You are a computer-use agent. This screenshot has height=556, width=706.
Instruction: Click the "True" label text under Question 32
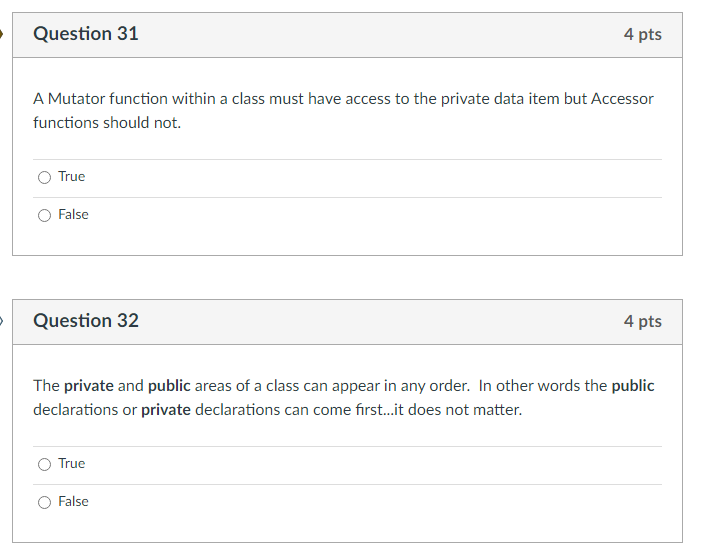click(x=72, y=464)
